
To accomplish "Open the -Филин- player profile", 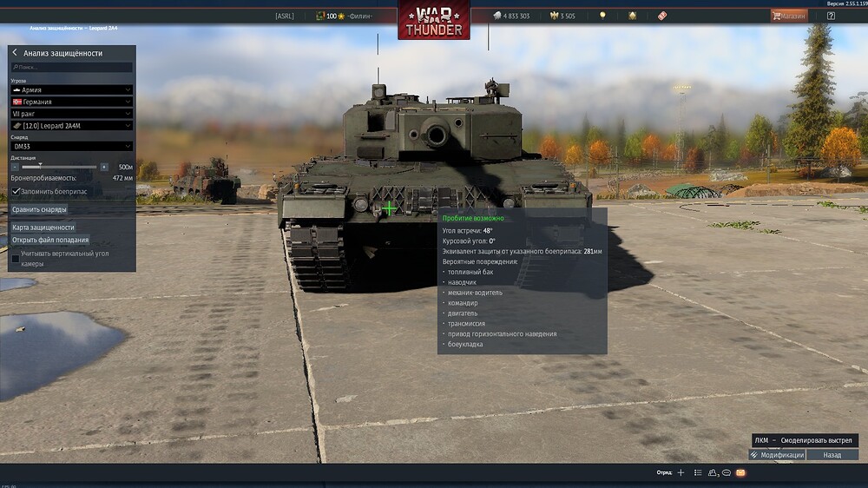I will point(360,16).
